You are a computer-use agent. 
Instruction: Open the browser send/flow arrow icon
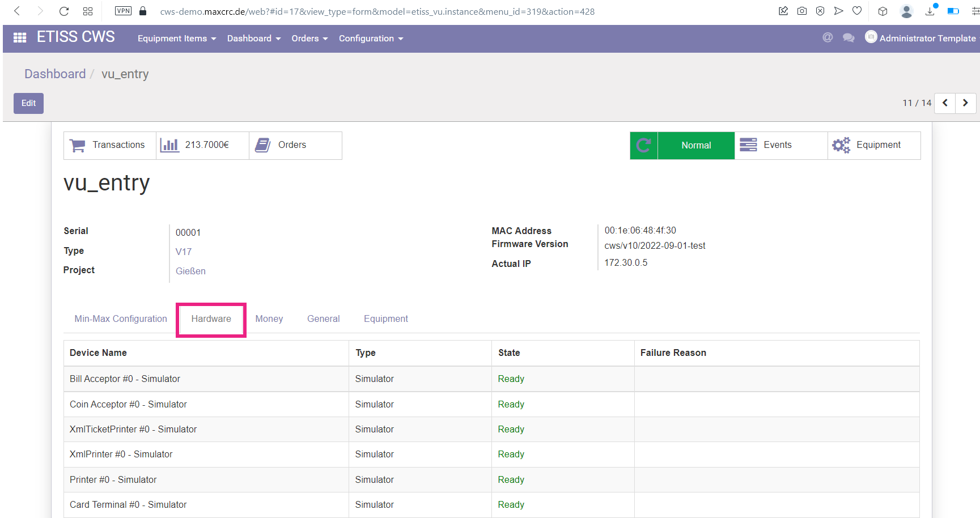839,11
